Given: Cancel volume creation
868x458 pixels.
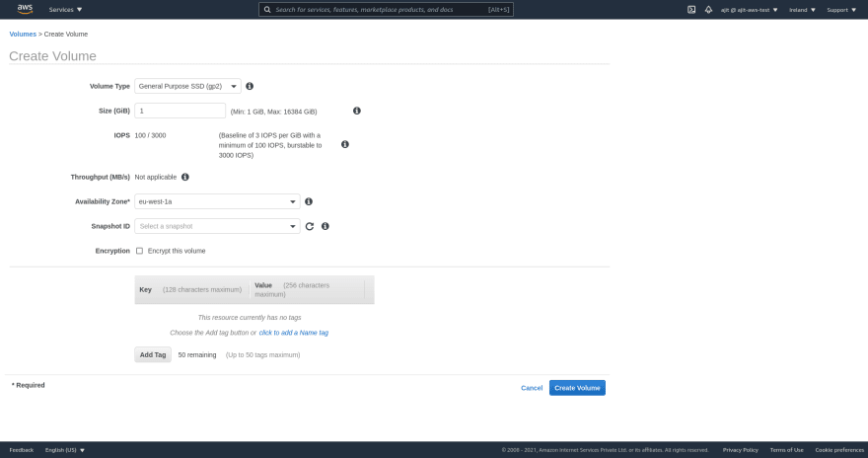Looking at the screenshot, I should 532,388.
